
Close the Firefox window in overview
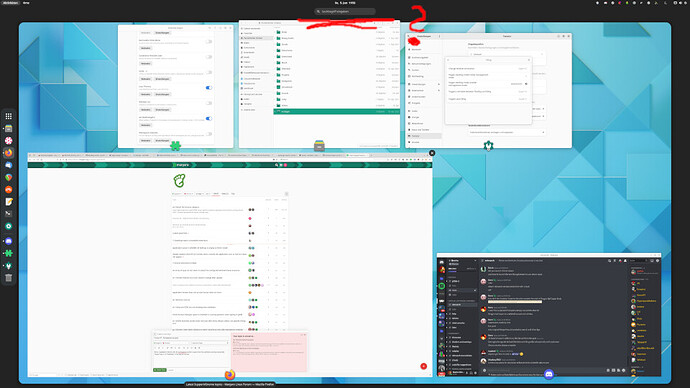tap(432, 153)
